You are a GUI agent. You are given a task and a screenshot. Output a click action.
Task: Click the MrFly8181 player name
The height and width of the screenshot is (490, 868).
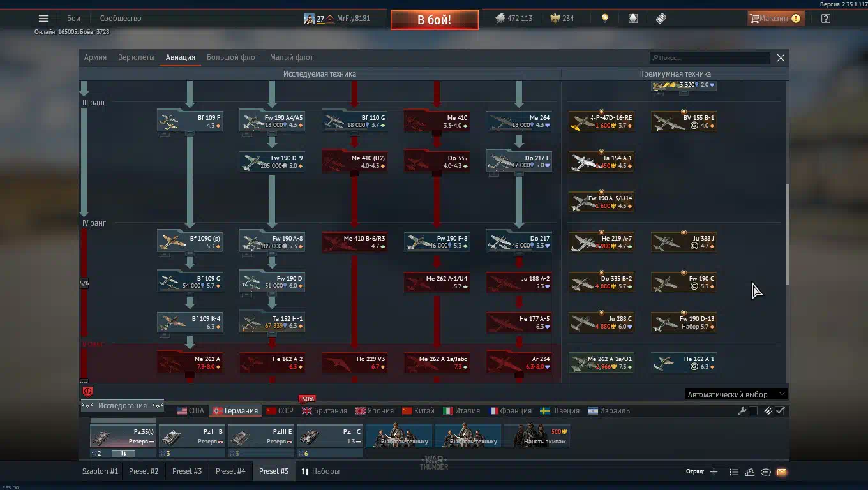coord(354,19)
